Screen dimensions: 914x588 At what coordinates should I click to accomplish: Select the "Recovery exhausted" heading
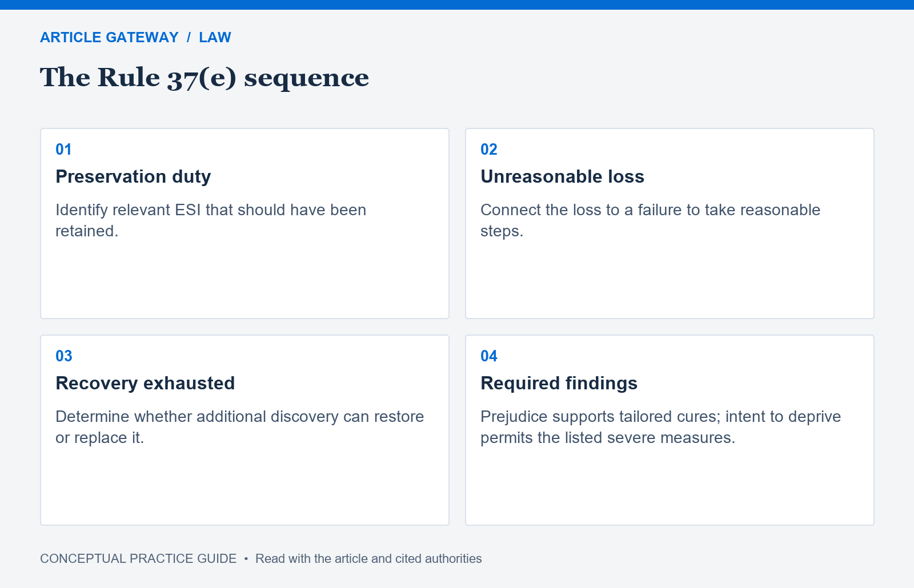click(145, 383)
